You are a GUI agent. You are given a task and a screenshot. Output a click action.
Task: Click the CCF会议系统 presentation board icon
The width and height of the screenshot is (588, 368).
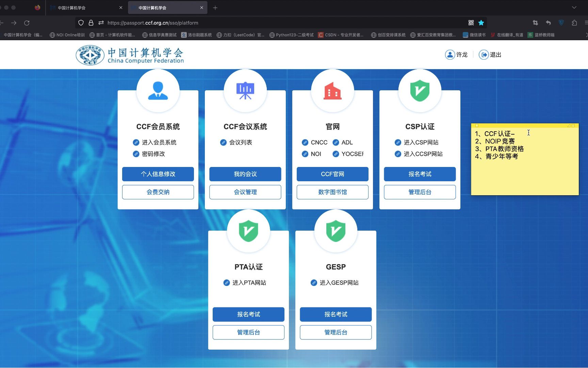tap(245, 91)
